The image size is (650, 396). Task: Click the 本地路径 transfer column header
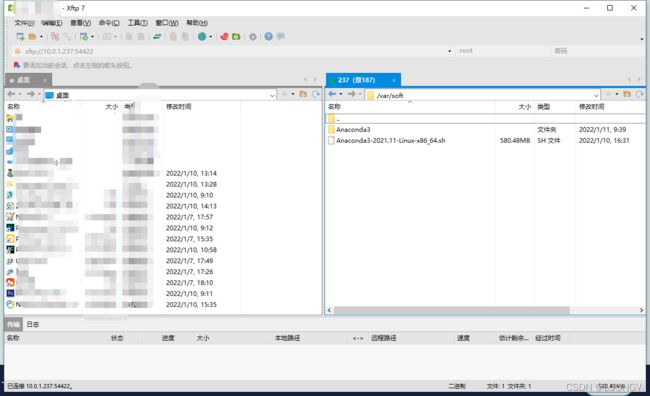(287, 338)
